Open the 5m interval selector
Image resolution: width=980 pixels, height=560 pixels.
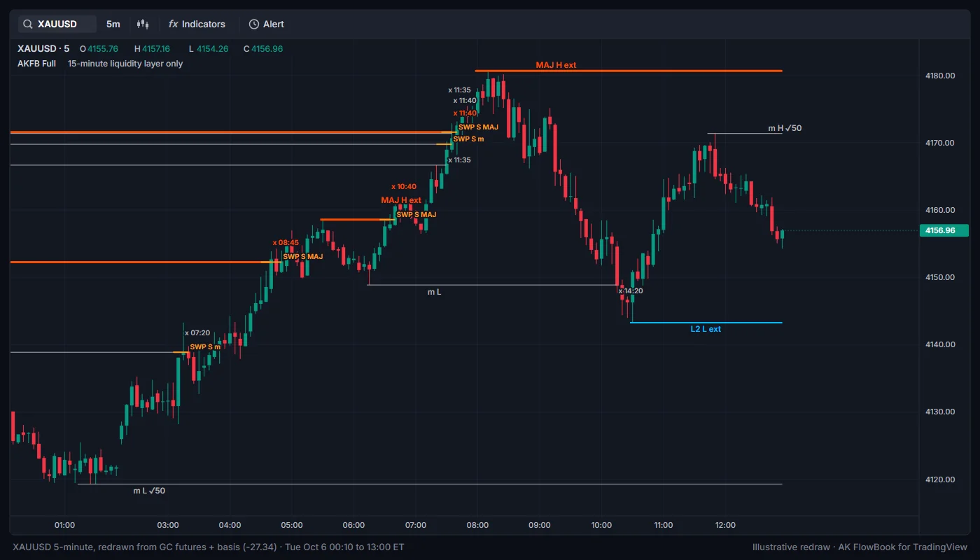[x=113, y=24]
